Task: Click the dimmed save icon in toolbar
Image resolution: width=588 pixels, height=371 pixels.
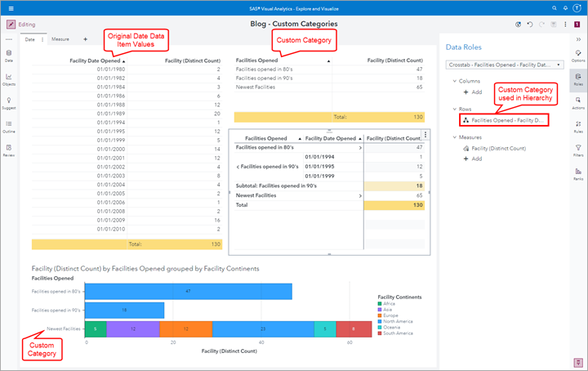Action: 554,25
